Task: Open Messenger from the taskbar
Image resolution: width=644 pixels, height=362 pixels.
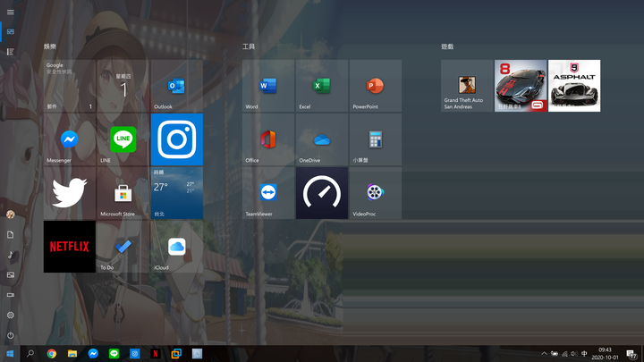Action: [x=93, y=353]
